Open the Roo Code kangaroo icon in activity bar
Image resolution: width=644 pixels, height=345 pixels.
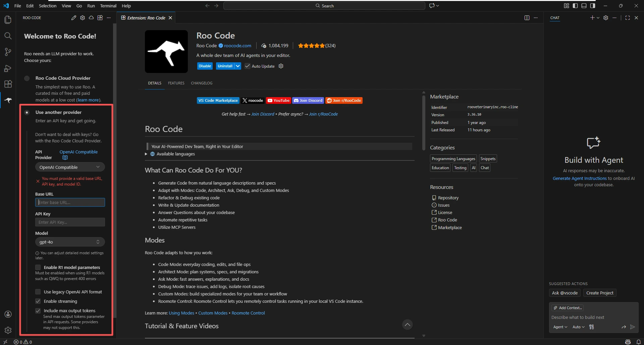8,100
